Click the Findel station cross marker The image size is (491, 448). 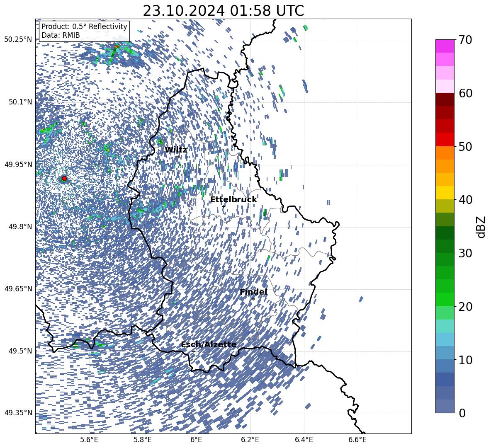tap(253, 299)
